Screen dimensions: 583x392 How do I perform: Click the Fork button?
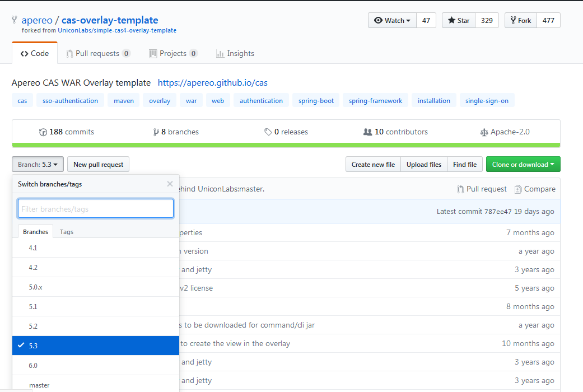(520, 21)
